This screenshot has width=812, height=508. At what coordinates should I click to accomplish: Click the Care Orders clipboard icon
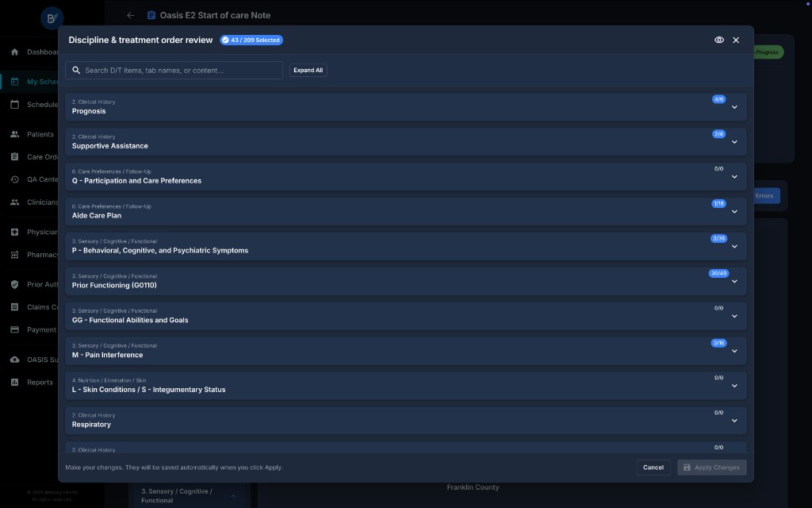[x=14, y=156]
